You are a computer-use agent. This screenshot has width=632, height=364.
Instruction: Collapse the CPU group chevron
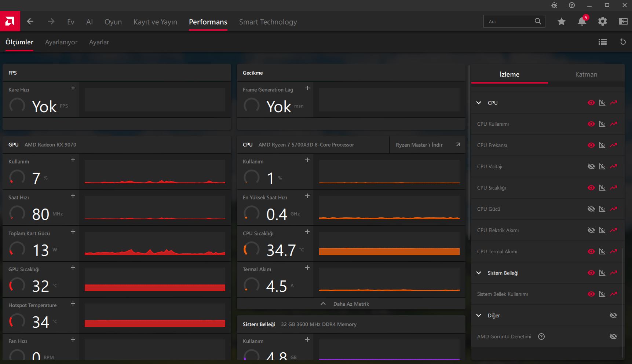point(479,103)
